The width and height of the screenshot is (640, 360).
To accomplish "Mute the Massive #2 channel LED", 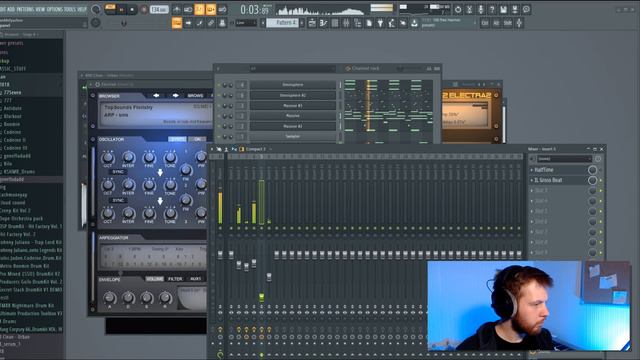I will point(219,127).
